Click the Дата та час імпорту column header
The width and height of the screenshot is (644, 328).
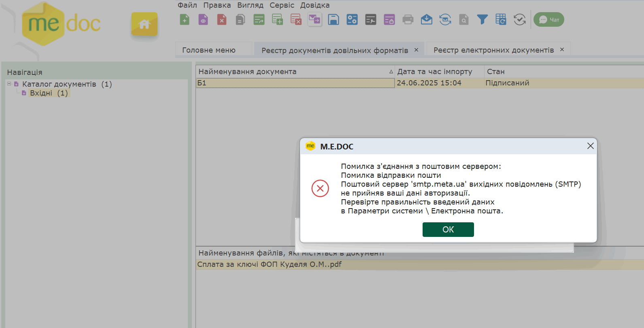pyautogui.click(x=439, y=72)
